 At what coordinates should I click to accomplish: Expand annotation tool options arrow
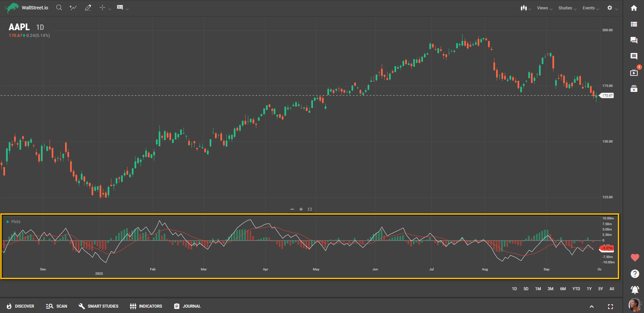[x=127, y=9]
